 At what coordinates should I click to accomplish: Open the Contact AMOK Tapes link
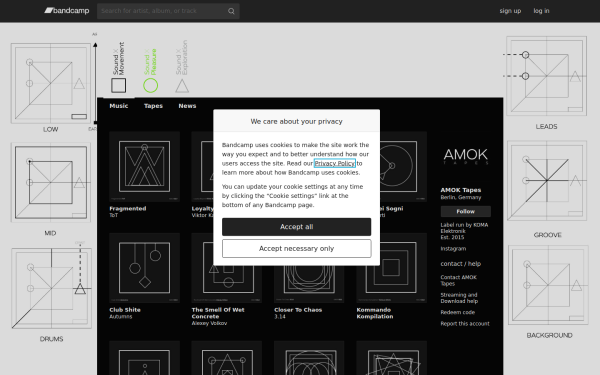[x=458, y=280]
